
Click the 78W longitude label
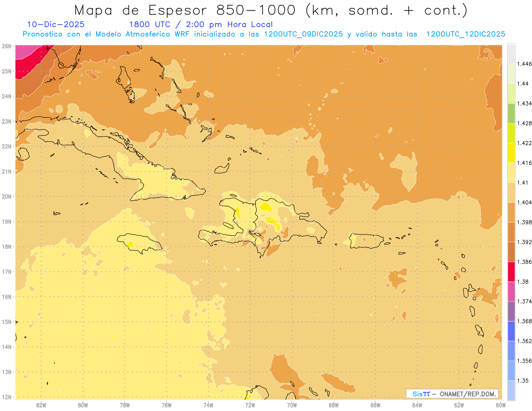tap(125, 405)
